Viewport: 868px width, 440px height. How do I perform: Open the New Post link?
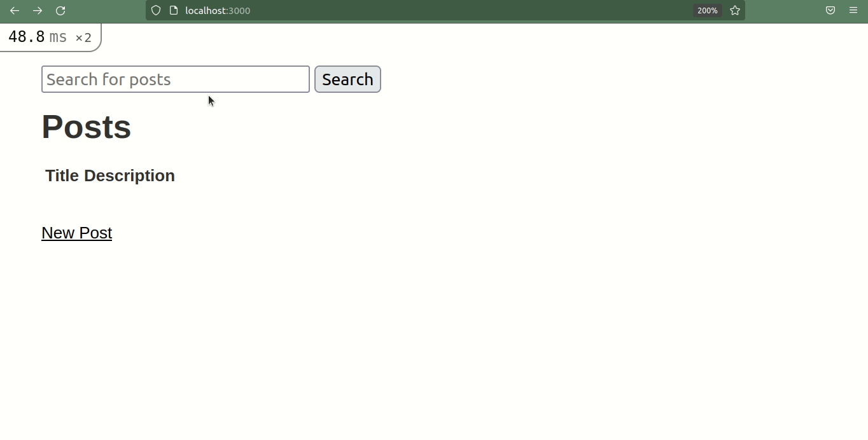tap(76, 233)
